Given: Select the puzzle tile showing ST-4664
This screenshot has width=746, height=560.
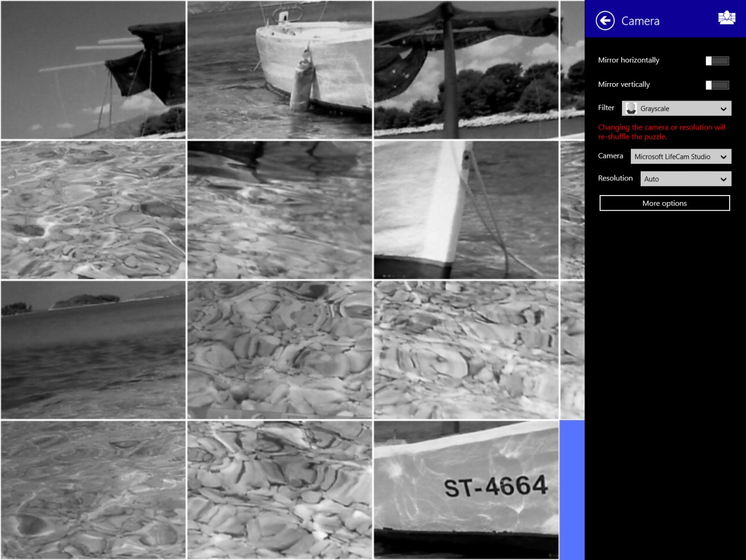Looking at the screenshot, I should pyautogui.click(x=466, y=490).
